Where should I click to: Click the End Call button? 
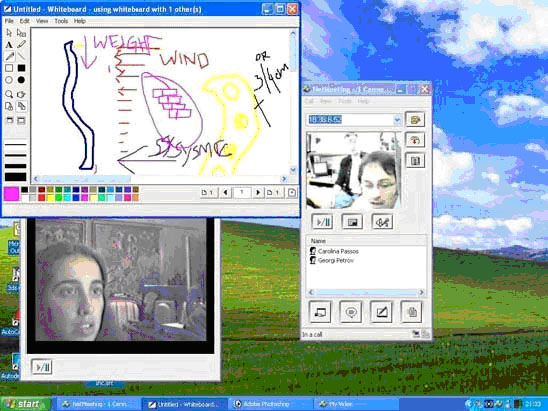(x=415, y=140)
